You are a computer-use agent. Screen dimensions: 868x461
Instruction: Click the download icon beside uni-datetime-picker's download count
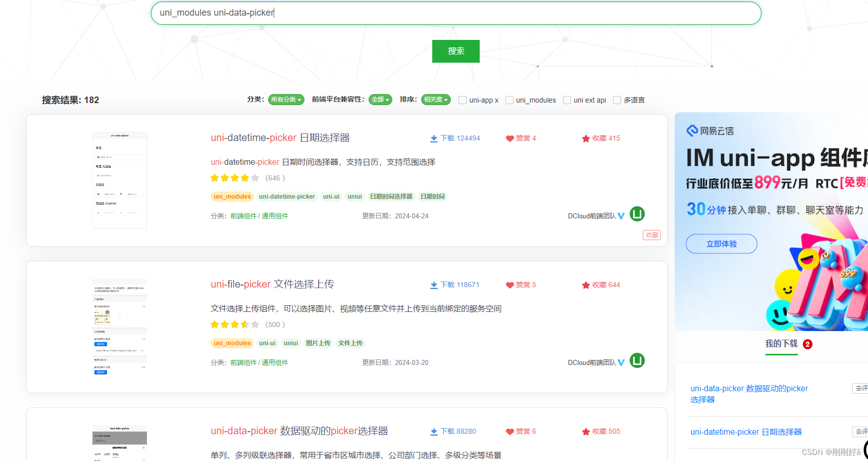pos(434,138)
